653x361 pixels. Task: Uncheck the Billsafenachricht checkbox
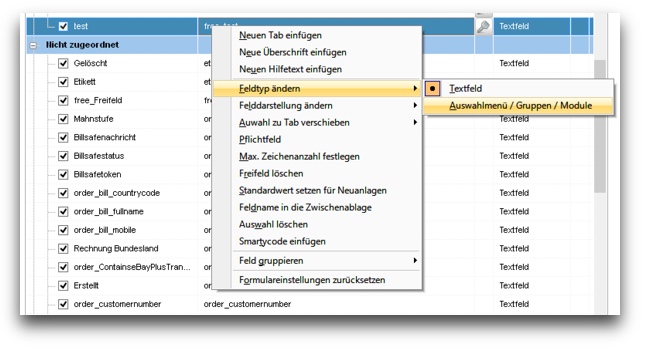63,137
